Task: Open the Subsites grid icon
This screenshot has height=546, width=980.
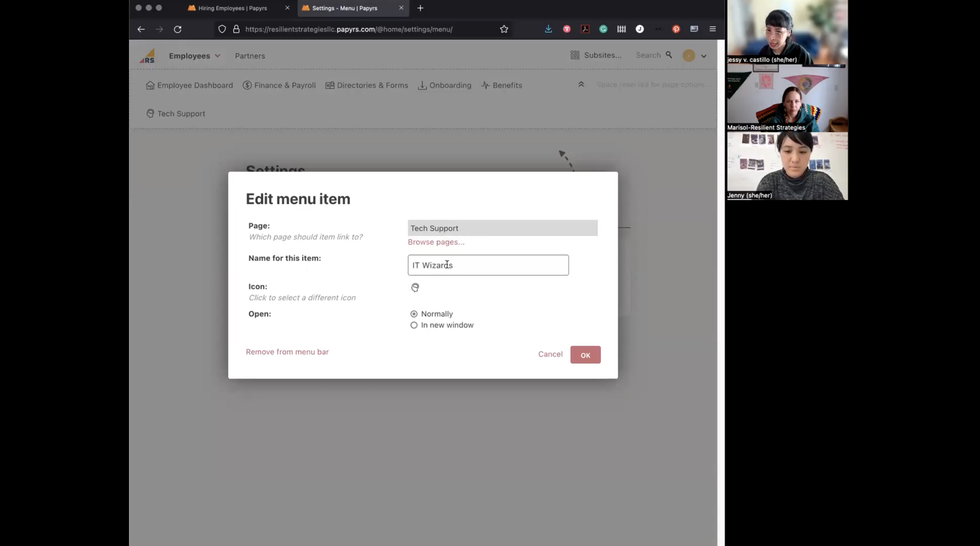Action: [575, 55]
